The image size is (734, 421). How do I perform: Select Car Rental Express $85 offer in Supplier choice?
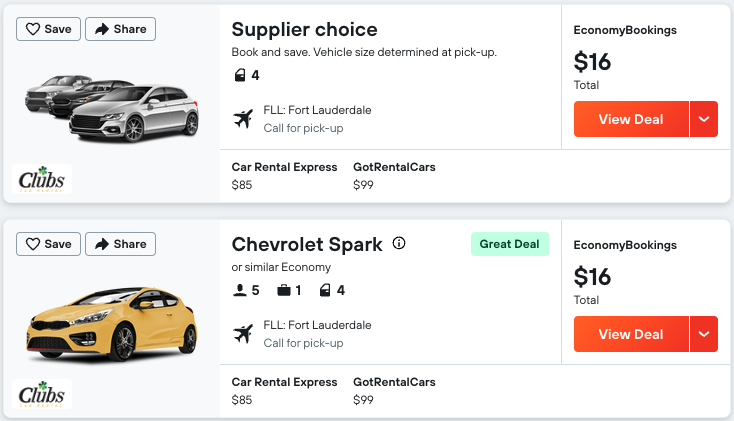[284, 176]
